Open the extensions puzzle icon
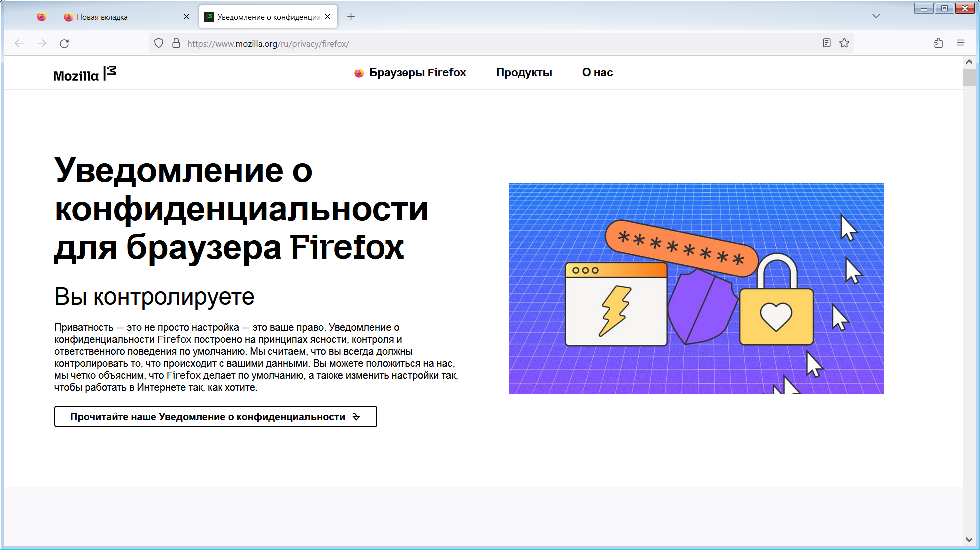 coord(938,43)
